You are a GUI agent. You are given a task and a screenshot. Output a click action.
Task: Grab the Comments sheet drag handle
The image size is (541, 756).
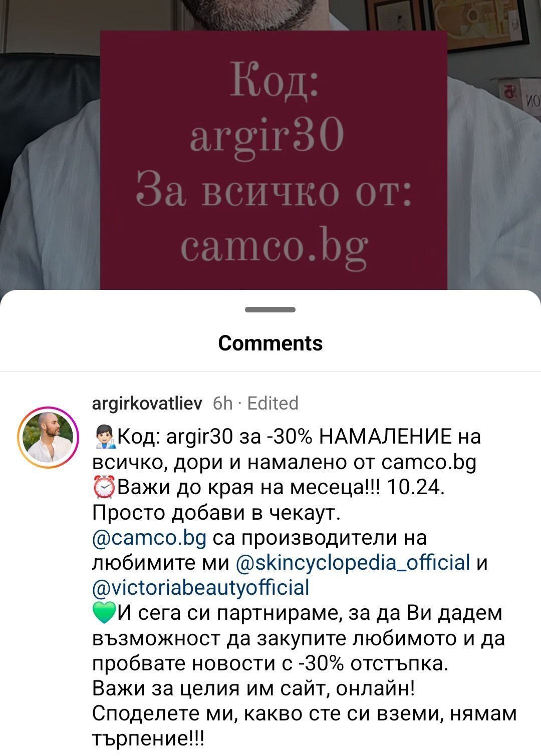(x=270, y=309)
